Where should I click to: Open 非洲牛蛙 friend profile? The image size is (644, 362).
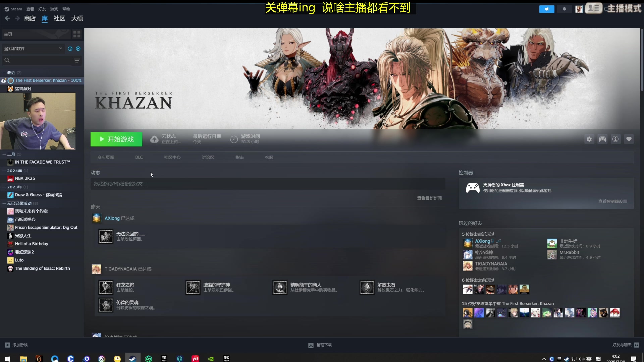(x=568, y=241)
